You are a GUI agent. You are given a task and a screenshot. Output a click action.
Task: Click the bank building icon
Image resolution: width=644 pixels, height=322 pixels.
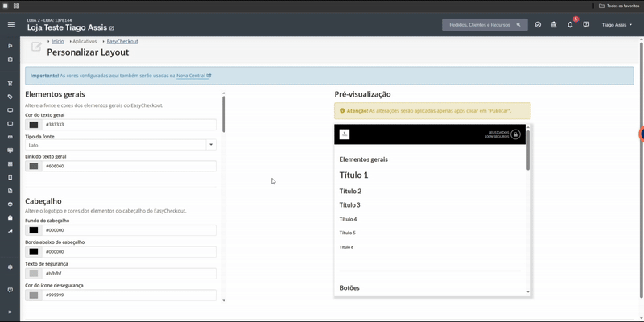coord(554,25)
